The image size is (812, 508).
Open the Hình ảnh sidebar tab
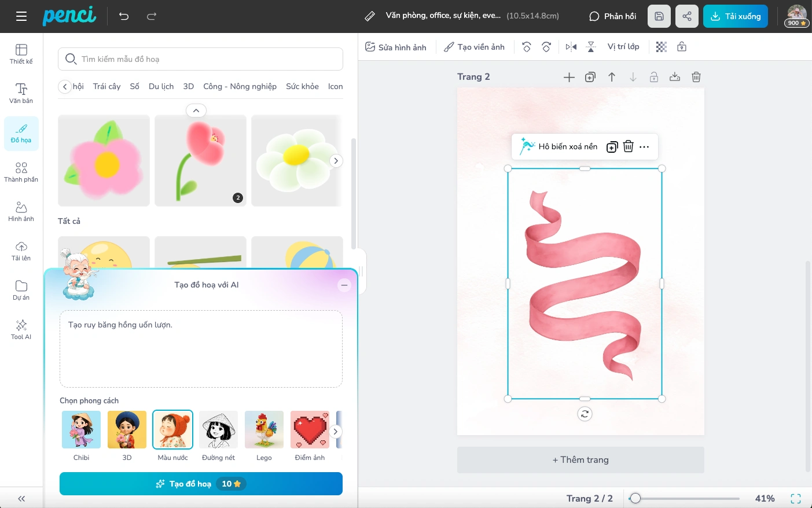[x=21, y=212]
